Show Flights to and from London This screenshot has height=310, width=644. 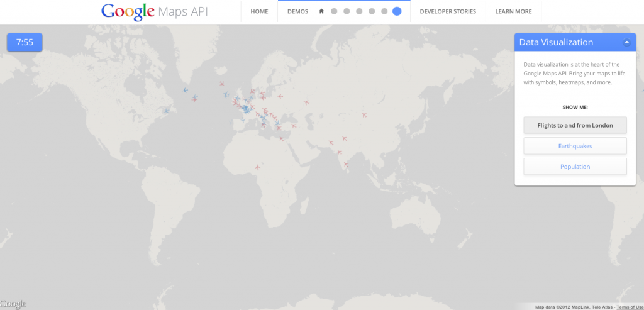[575, 125]
